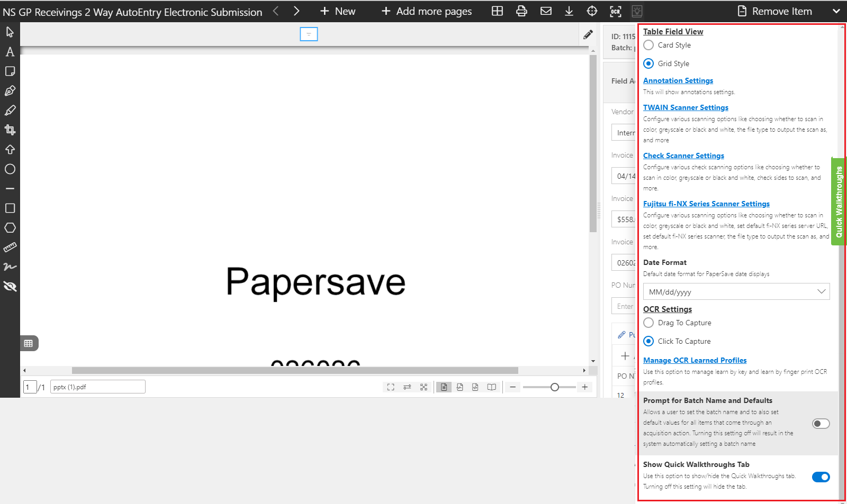
Task: Choose Drag To Capture option
Action: tap(648, 323)
